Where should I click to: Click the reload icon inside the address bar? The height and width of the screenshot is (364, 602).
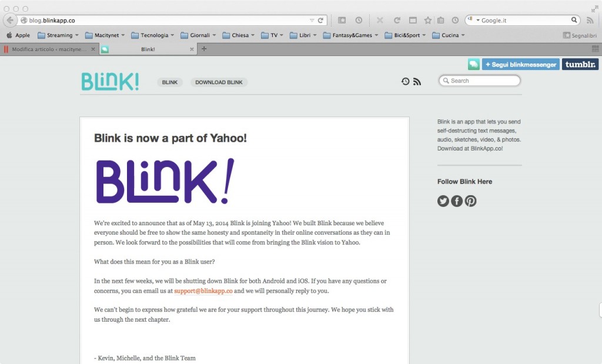(x=320, y=21)
